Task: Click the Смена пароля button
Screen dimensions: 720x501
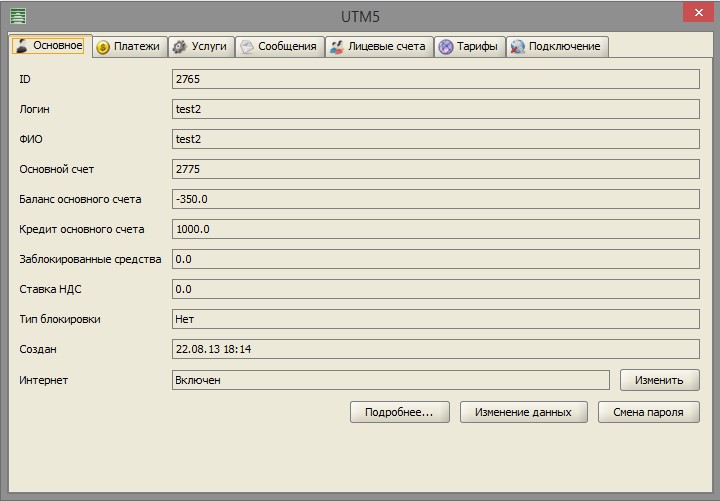Action: click(648, 412)
